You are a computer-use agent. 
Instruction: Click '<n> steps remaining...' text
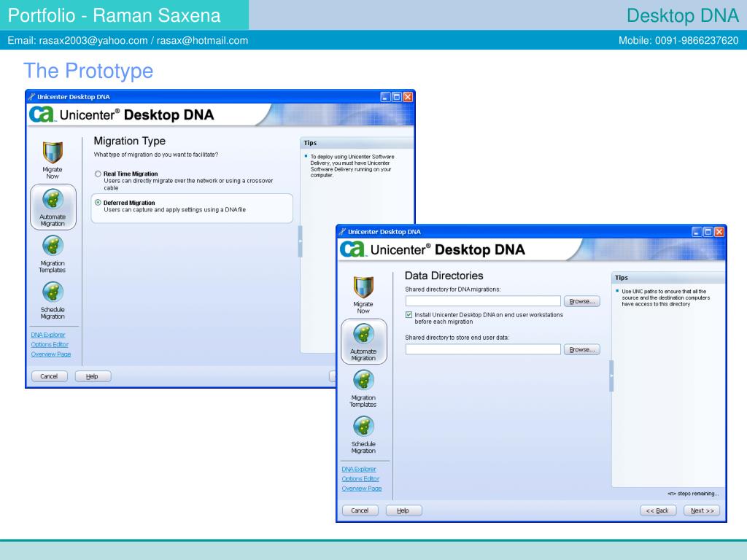(693, 494)
